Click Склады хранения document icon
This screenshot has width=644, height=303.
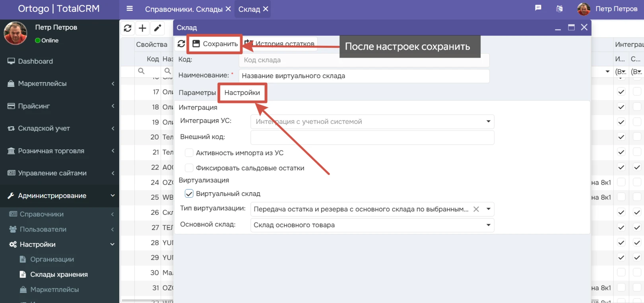click(23, 274)
